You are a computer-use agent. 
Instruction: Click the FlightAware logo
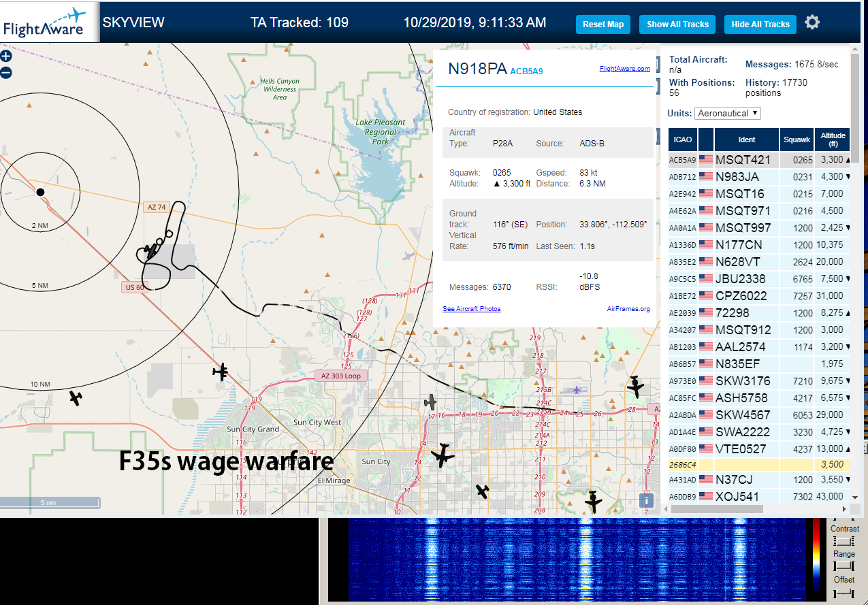pyautogui.click(x=49, y=21)
